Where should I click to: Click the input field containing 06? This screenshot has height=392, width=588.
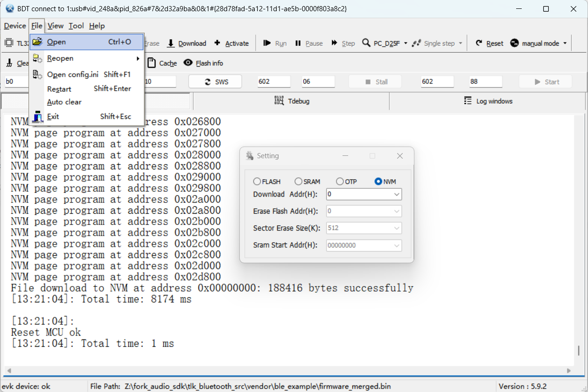tap(318, 82)
